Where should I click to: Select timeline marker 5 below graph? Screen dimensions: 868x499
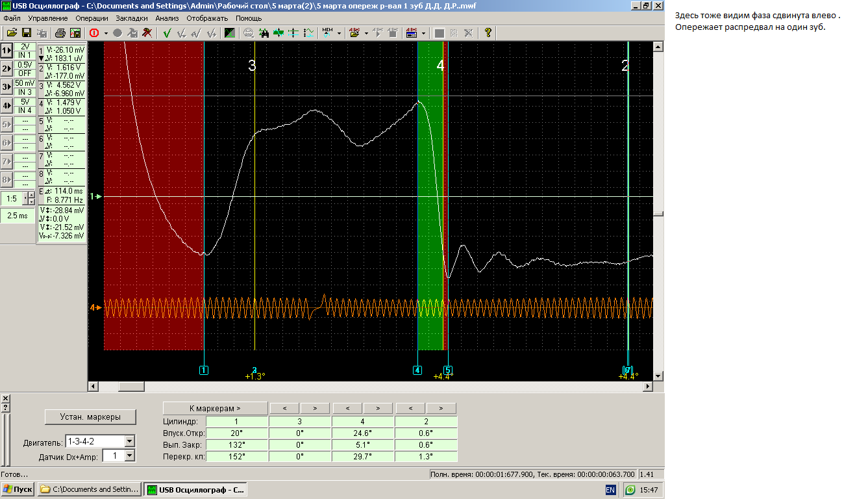(447, 370)
